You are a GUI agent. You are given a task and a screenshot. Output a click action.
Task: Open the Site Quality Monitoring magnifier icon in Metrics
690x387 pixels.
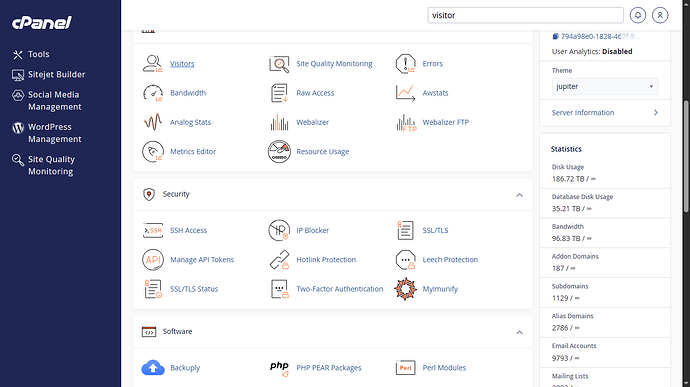click(x=279, y=64)
